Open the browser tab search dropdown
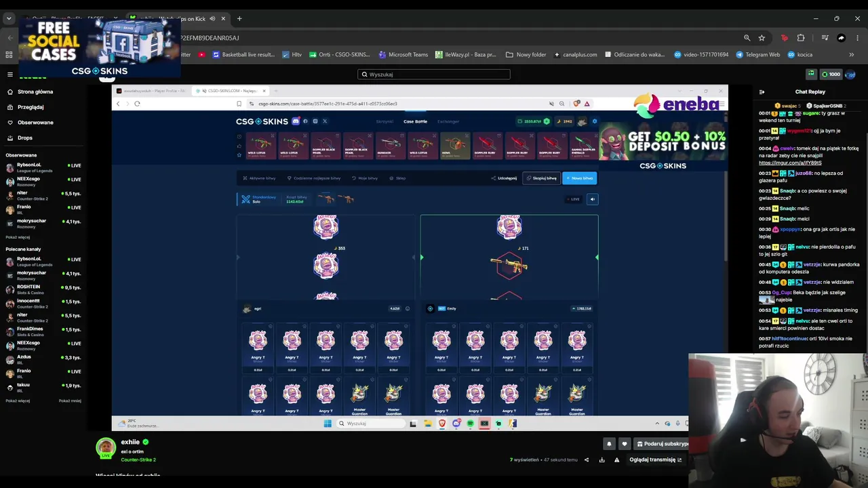The image size is (868, 488). 9,18
